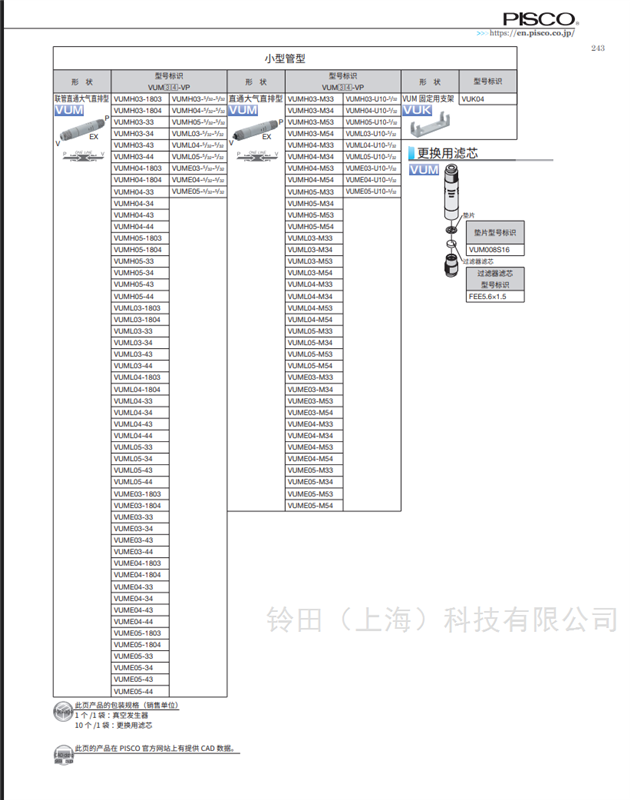Image resolution: width=630 pixels, height=800 pixels.
Task: Click the blue VUK label badge
Action: click(x=417, y=112)
